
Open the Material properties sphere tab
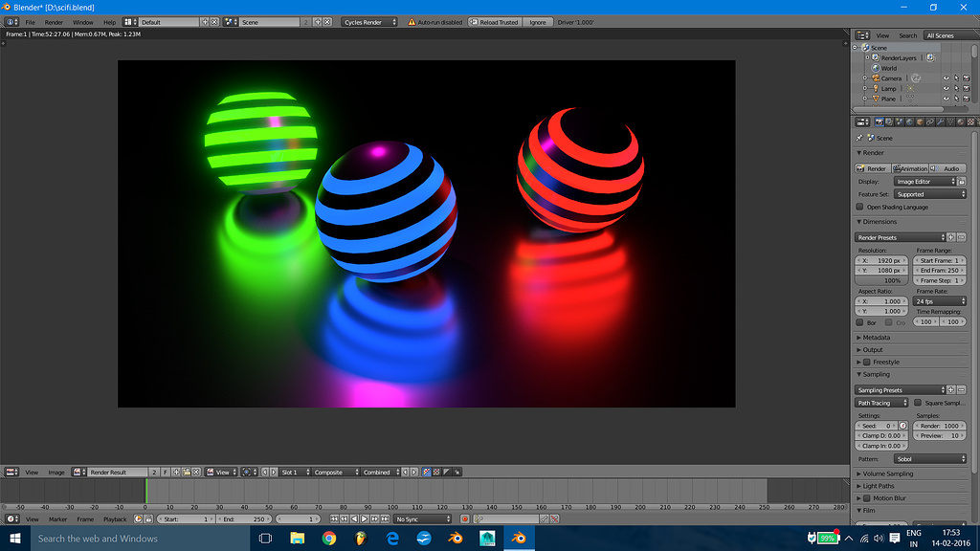tap(961, 121)
